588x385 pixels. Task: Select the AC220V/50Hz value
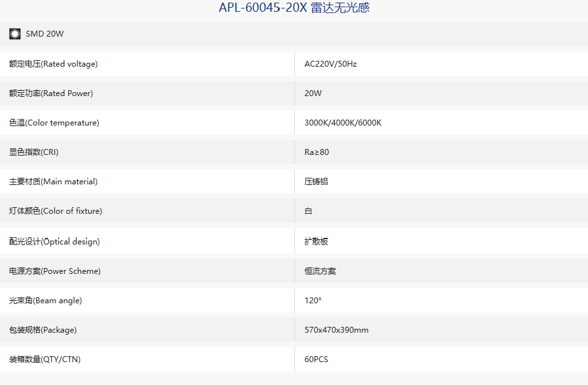click(330, 64)
